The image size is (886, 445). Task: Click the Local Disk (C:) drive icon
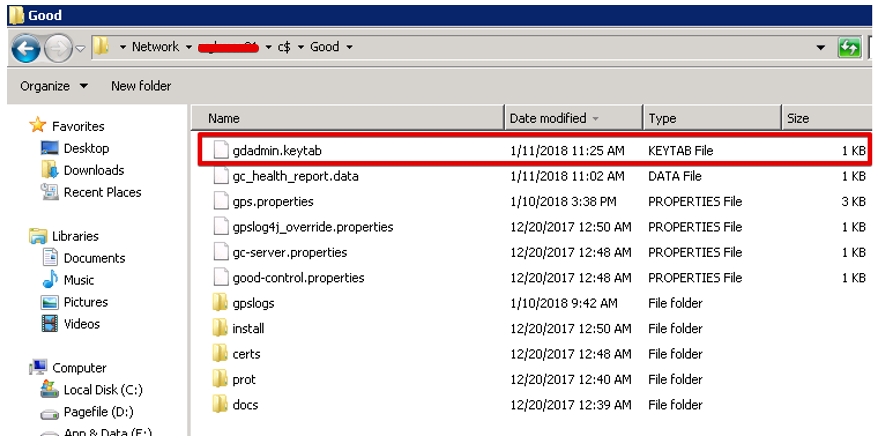49,390
